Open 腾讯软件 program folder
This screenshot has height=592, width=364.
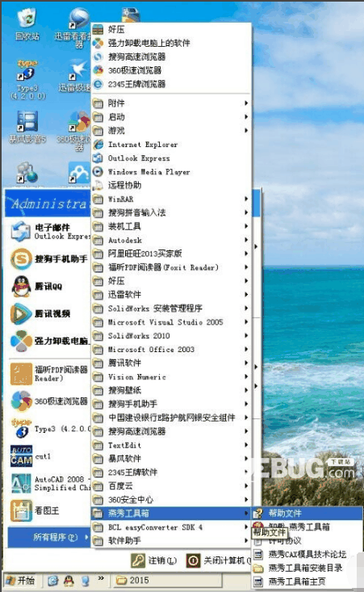tap(172, 363)
